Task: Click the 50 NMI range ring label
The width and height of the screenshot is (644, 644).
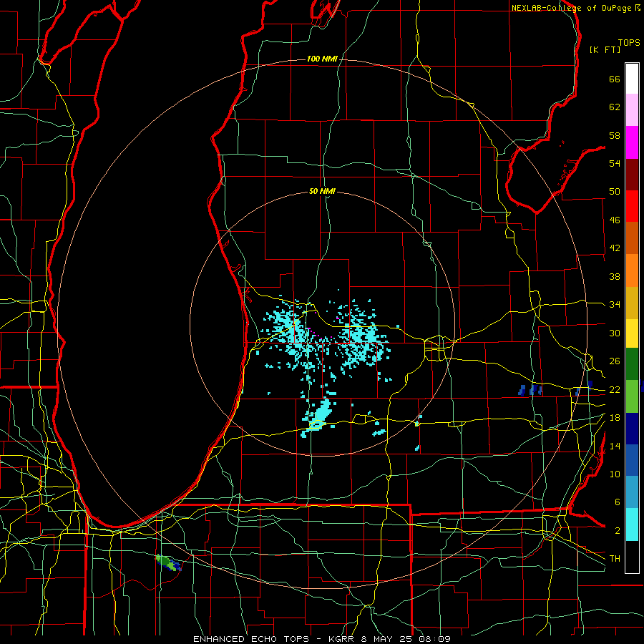Action: [x=322, y=191]
